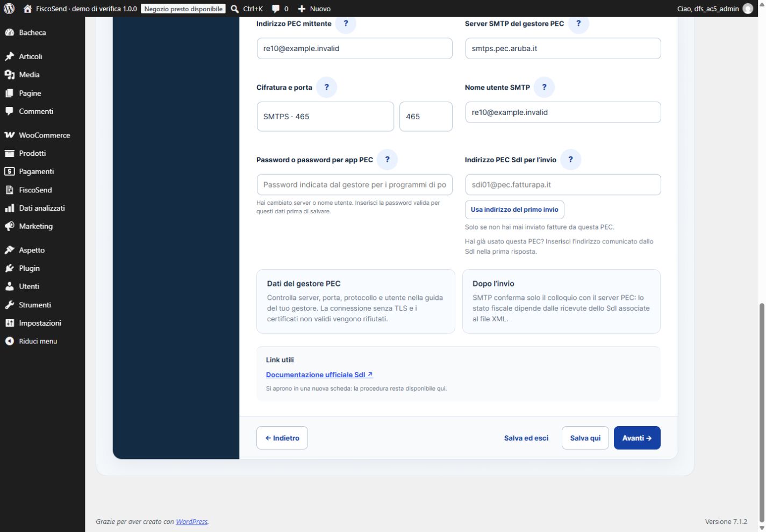This screenshot has height=532, width=766.
Task: Focus the Nome utente SMTP field
Action: (563, 112)
